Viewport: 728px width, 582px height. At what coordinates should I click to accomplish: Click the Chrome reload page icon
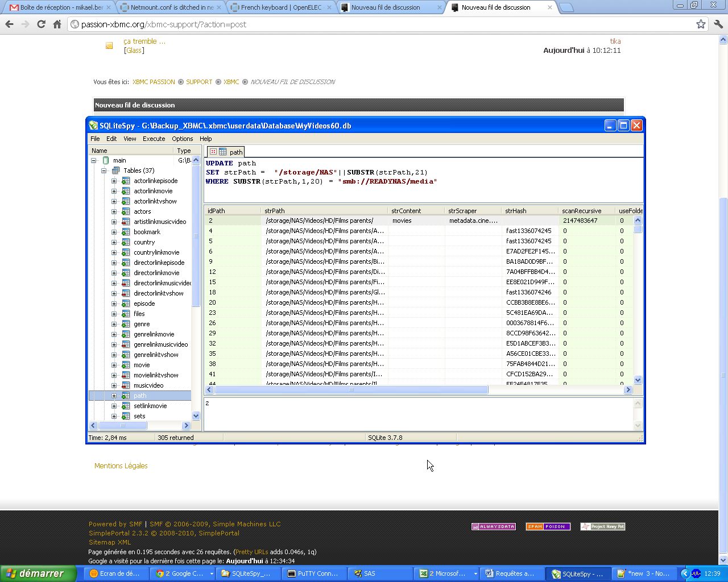41,24
